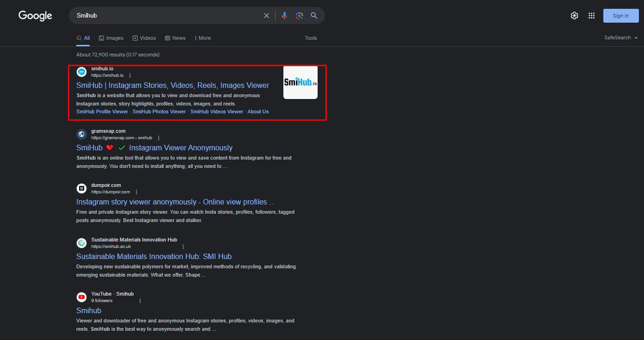Select the All results tab
The width and height of the screenshot is (644, 340).
click(x=83, y=38)
